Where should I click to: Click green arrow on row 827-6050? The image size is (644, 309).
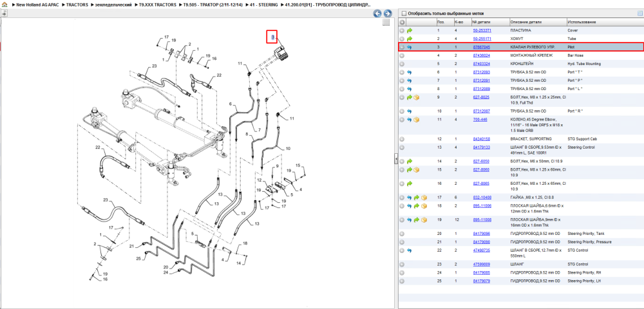point(410,162)
